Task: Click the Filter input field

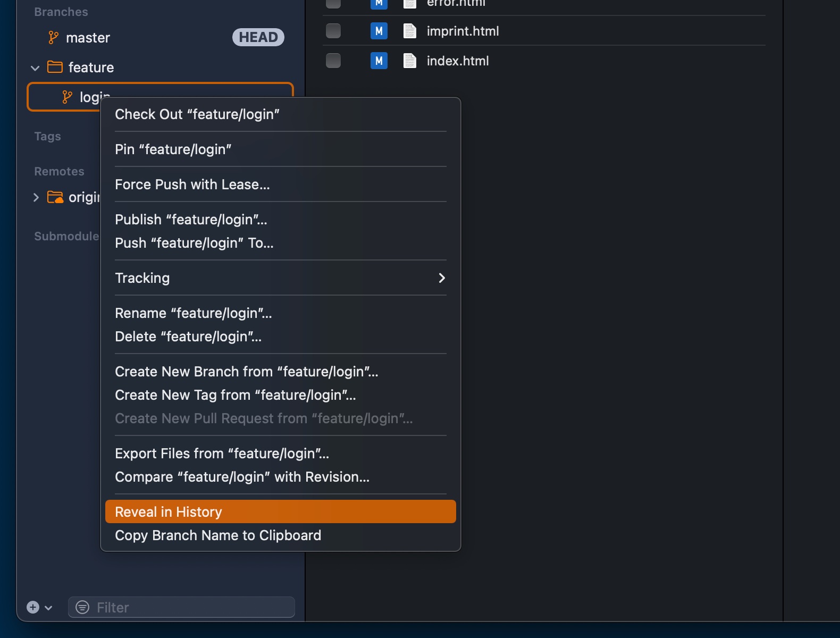Action: pos(191,607)
